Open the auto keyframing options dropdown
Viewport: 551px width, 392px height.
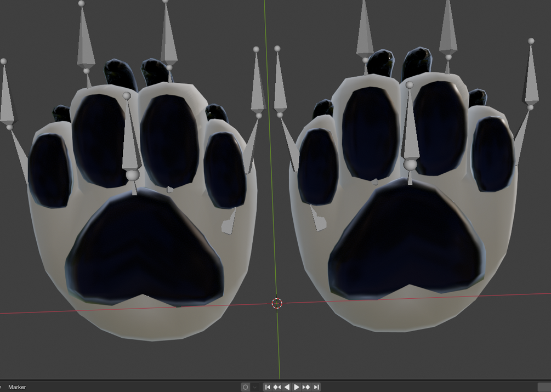(255, 387)
